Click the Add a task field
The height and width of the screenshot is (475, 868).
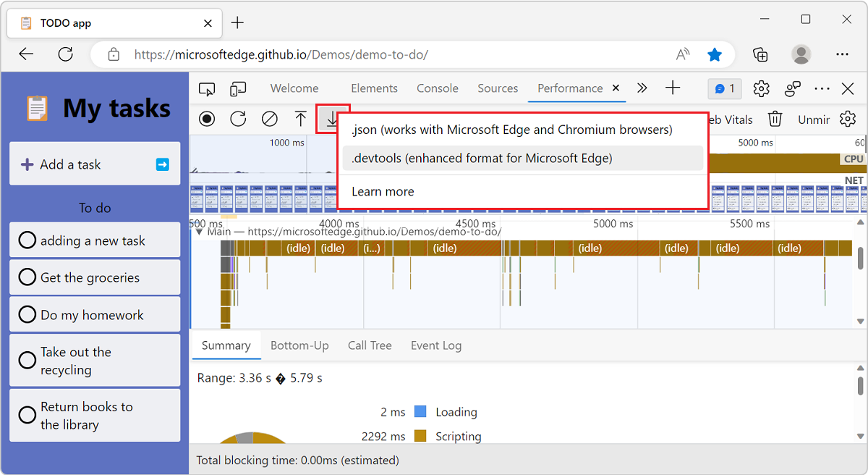(95, 164)
